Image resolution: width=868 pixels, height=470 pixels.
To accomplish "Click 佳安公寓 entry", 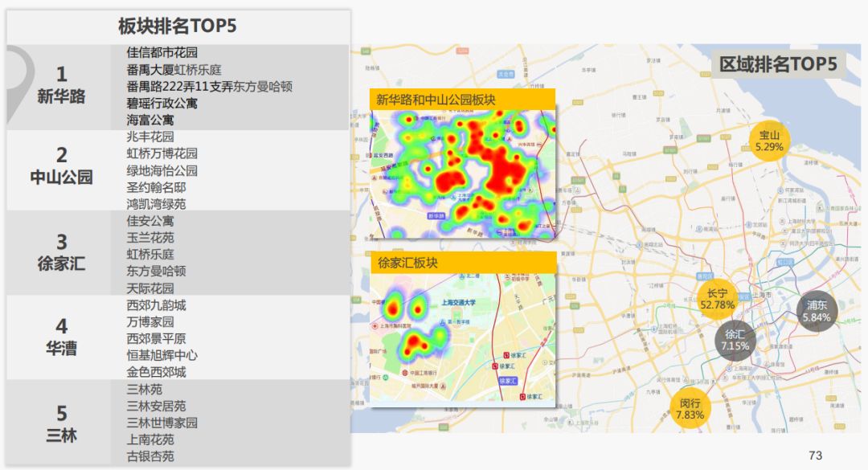I will pos(150,221).
